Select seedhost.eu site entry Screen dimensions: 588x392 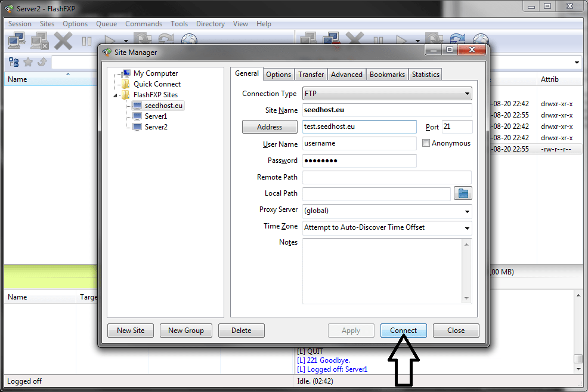pyautogui.click(x=163, y=106)
